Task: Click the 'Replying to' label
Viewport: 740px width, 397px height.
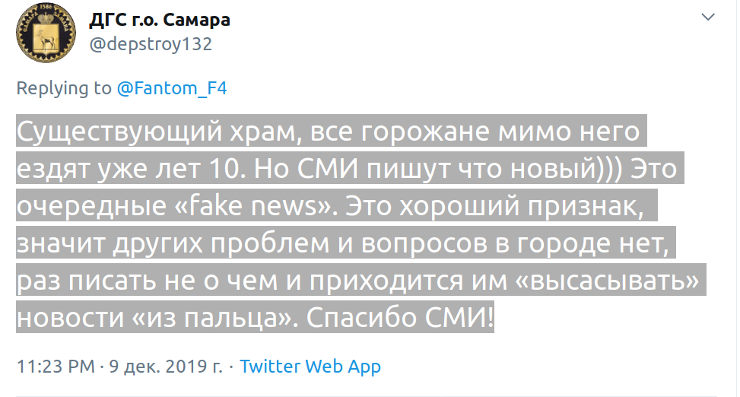Action: tap(64, 88)
